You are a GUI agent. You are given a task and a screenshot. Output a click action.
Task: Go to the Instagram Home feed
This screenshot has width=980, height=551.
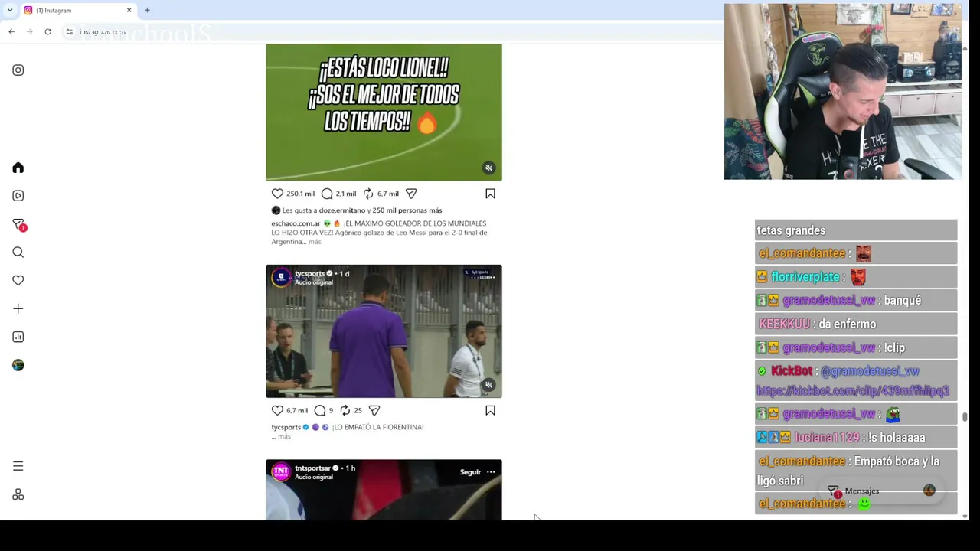click(18, 168)
